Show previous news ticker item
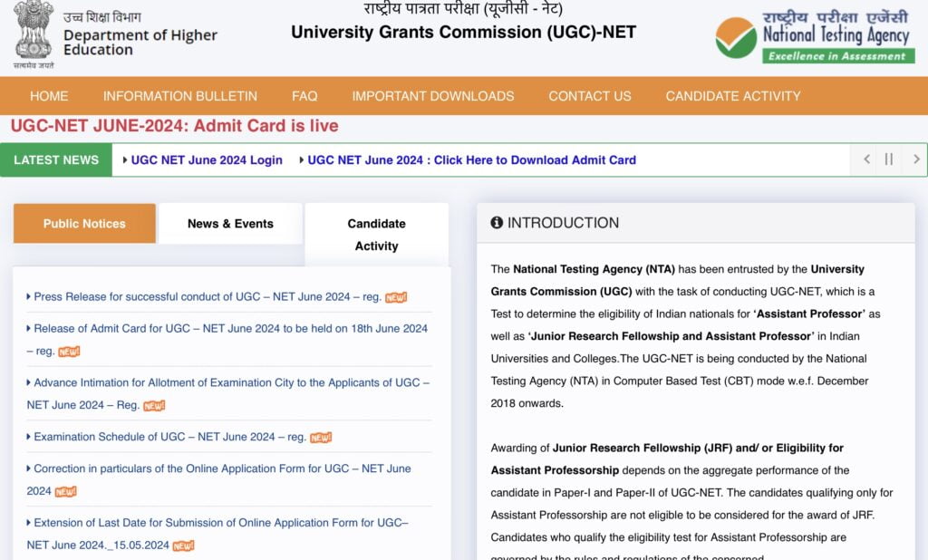This screenshot has width=928, height=560. [866, 159]
